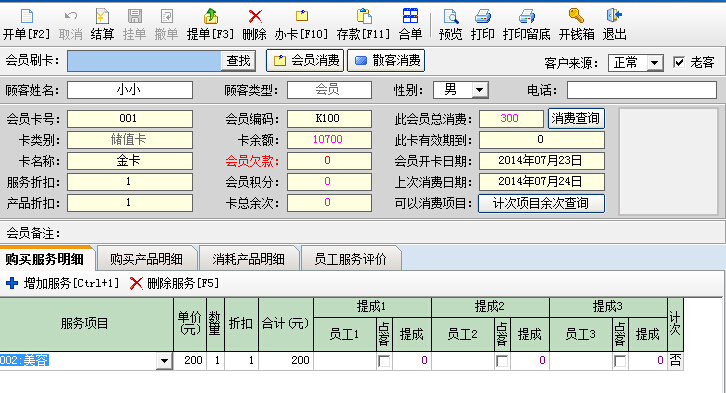This screenshot has width=726, height=393.
Task: Click the 顾客类型 field showing 会员
Action: tap(329, 90)
